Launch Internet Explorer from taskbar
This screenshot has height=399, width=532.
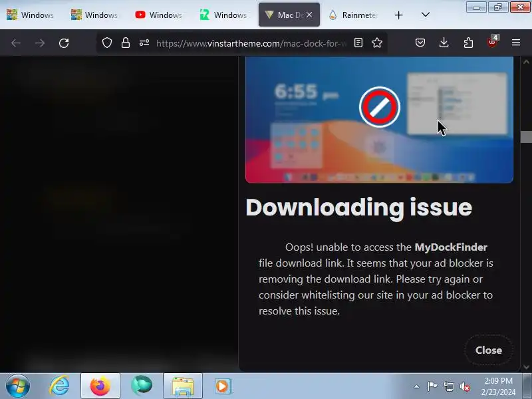click(59, 386)
